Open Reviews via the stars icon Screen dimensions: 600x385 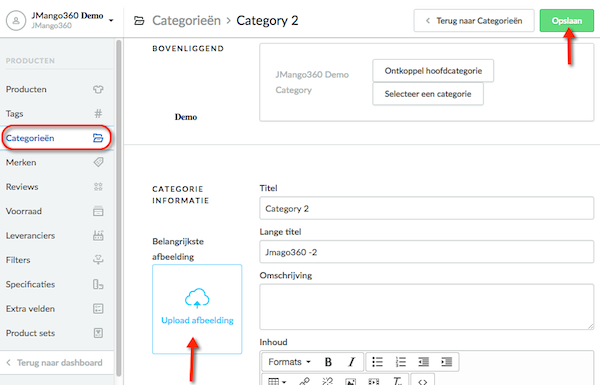point(98,187)
